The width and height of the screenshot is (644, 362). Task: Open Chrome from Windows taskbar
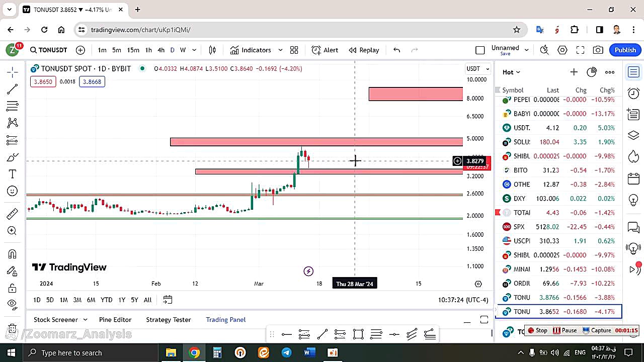point(194,352)
